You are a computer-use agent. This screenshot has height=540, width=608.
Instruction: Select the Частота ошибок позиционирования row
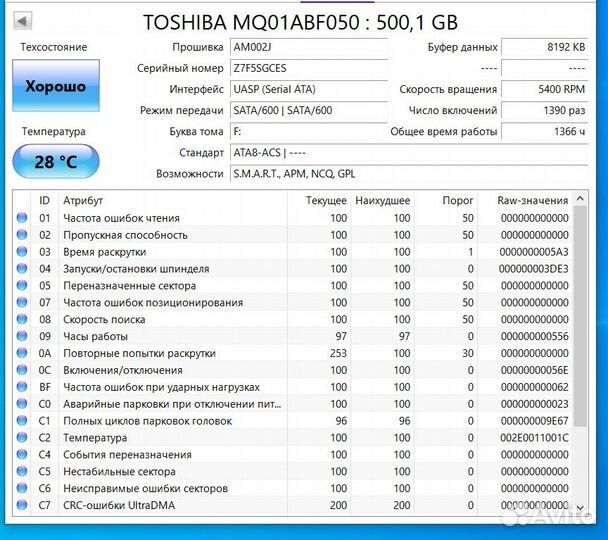click(293, 302)
